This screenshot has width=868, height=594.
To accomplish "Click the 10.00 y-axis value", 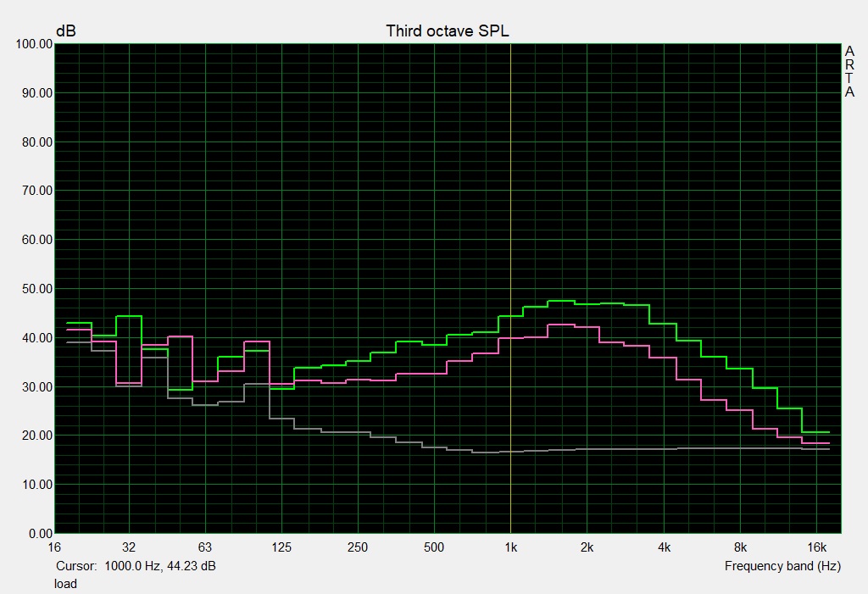I will [x=37, y=485].
